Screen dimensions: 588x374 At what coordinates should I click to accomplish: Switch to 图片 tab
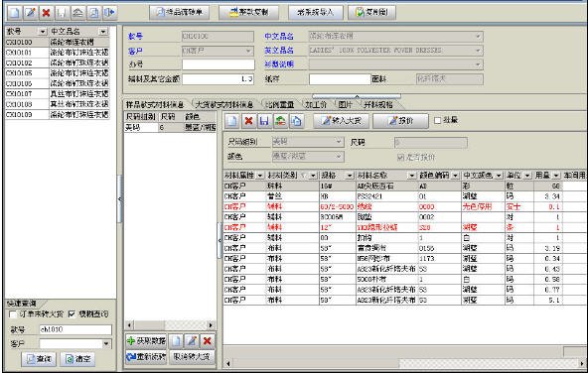(345, 105)
